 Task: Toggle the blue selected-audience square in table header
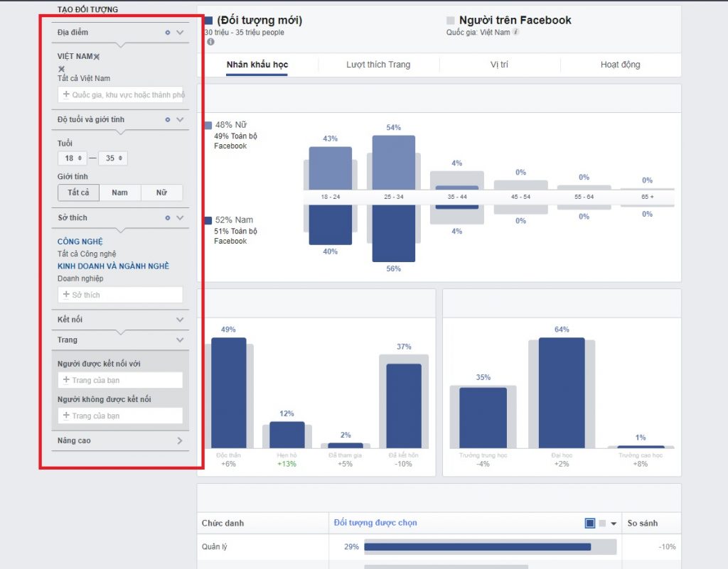click(589, 523)
